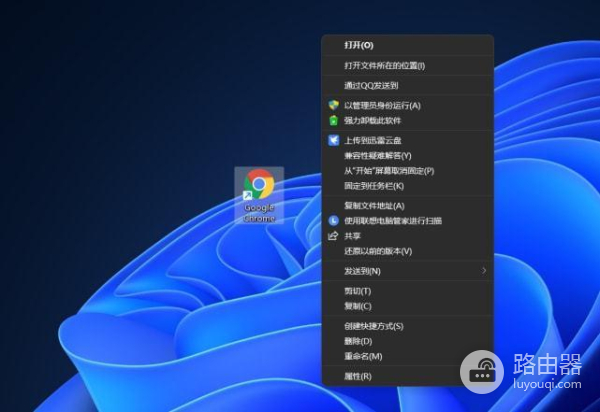Click the Lenovo manager icon beside 使用联想电脑管家进行扫描
This screenshot has height=412, width=600.
pyautogui.click(x=334, y=221)
